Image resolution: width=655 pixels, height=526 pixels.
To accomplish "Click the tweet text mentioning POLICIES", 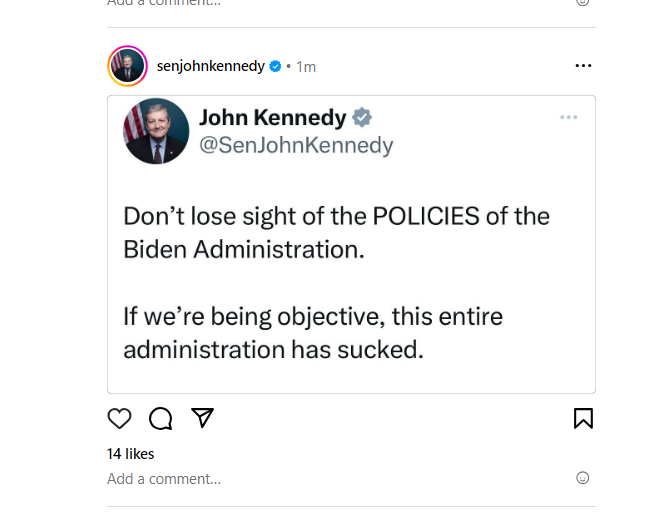I will coord(336,216).
